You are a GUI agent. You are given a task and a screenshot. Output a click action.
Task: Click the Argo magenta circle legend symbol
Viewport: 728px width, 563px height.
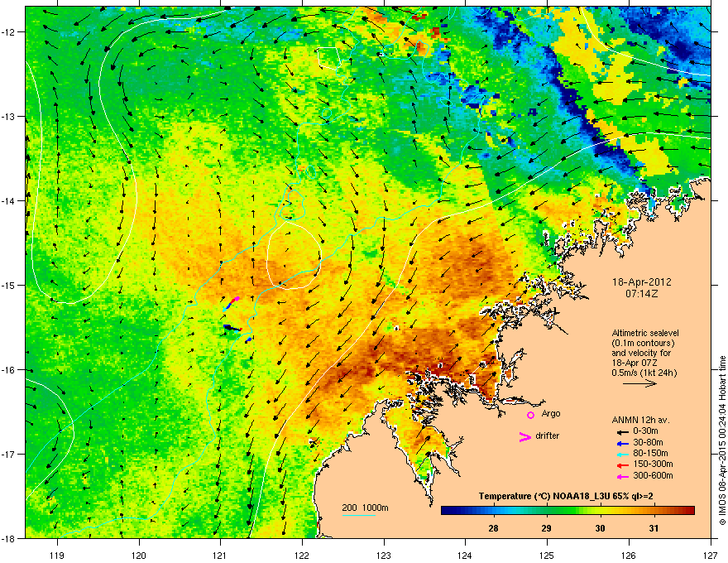pos(530,415)
